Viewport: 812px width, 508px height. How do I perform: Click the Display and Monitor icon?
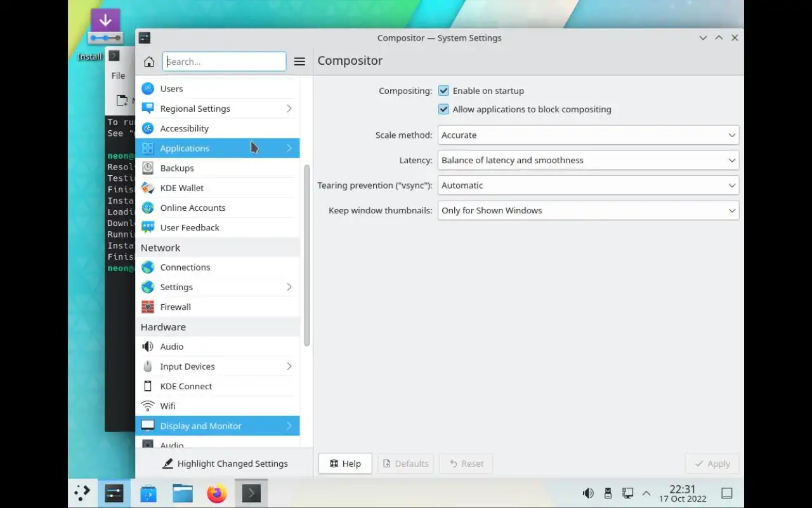coord(148,425)
